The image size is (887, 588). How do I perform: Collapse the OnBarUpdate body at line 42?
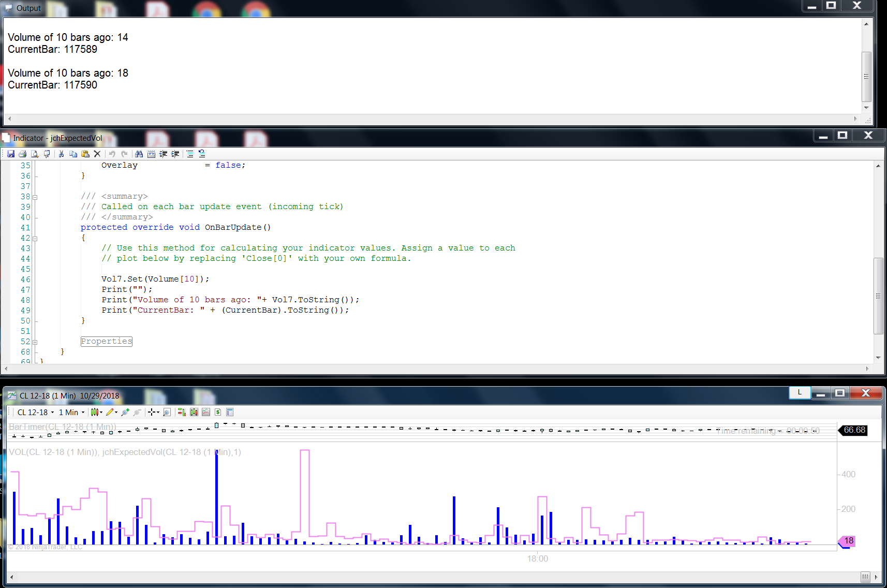(35, 238)
